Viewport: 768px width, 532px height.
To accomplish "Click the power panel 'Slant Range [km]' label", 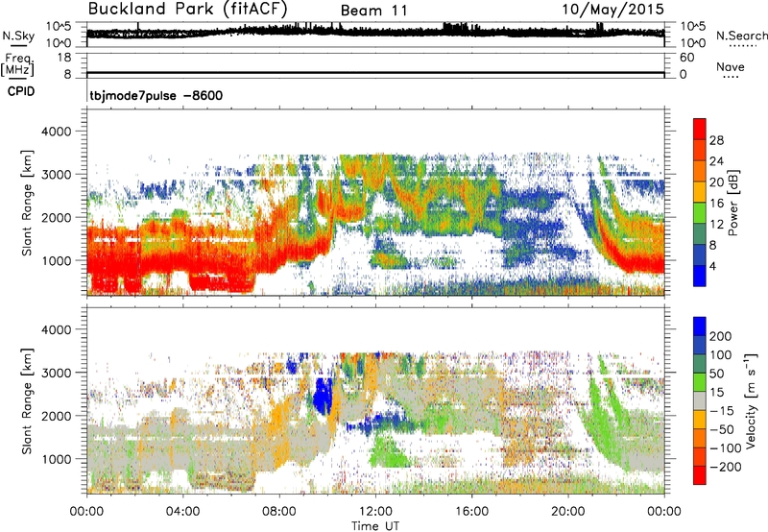I will pos(27,203).
